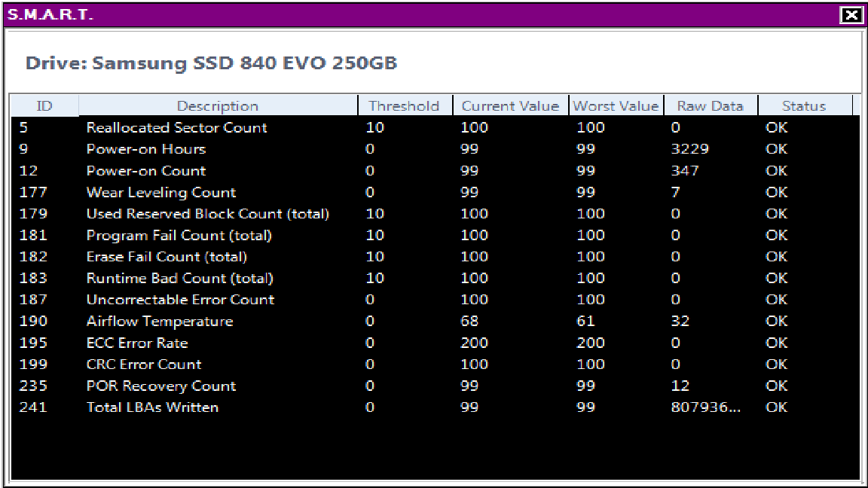Select the Wear Leveling Count row

coord(435,192)
